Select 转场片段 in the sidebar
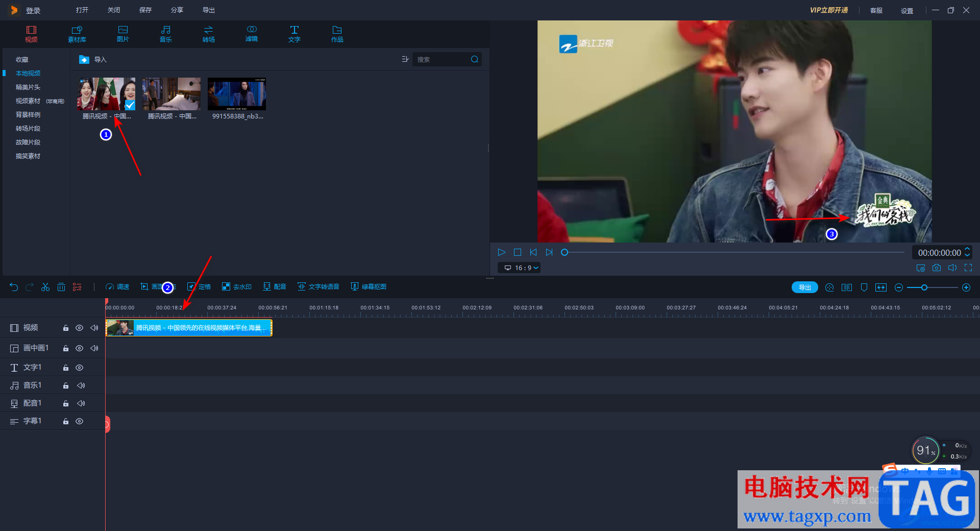 coord(28,129)
